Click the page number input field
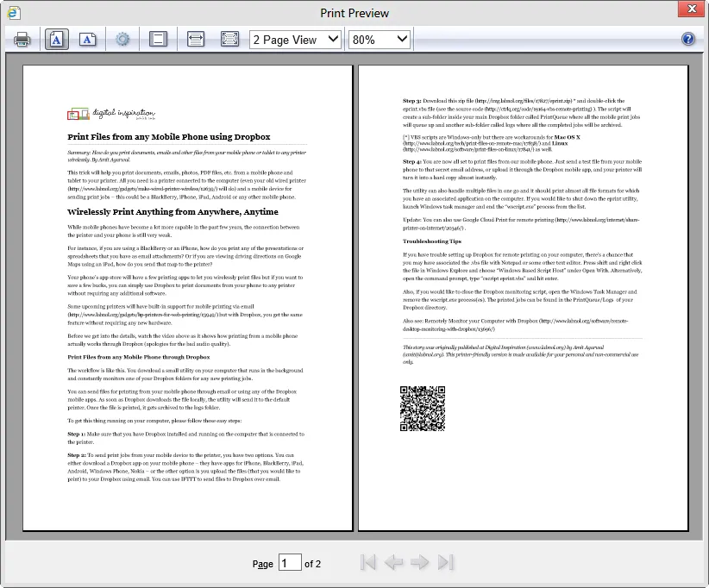Screen dimensions: 709x588 point(290,562)
